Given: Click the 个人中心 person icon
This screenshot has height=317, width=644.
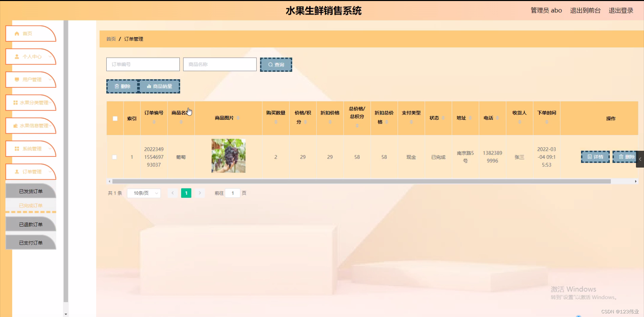Looking at the screenshot, I should point(17,57).
